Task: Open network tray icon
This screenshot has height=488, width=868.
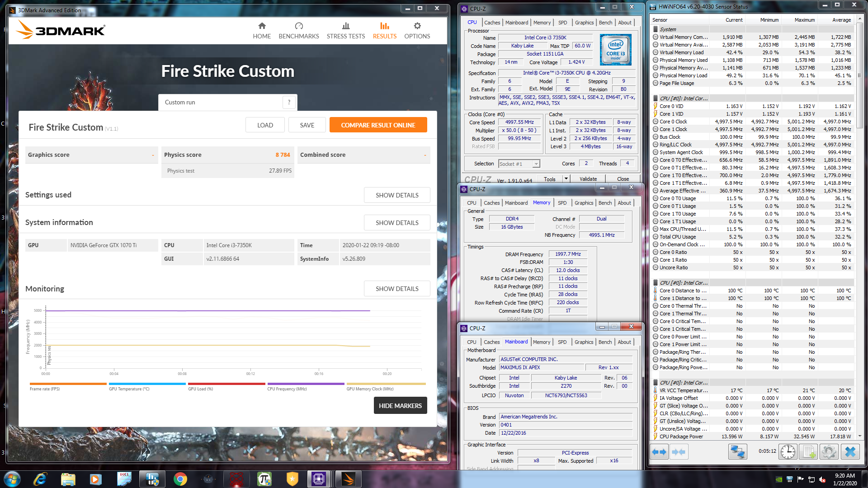Action: [x=811, y=479]
